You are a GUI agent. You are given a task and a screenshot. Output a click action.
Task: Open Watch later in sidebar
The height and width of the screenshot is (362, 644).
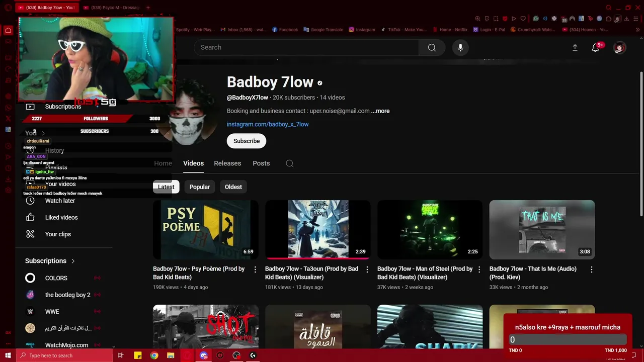click(x=60, y=201)
